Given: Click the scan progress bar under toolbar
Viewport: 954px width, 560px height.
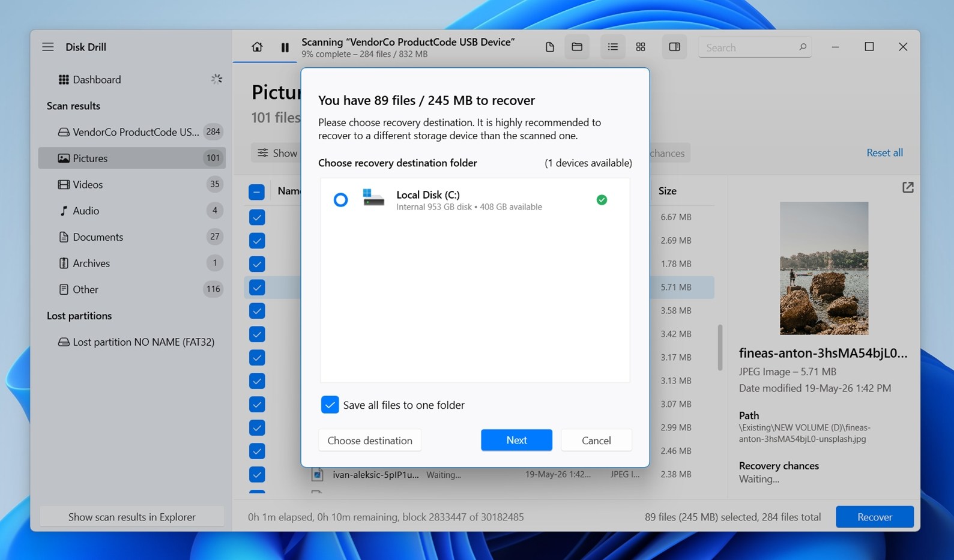Looking at the screenshot, I should [265, 61].
